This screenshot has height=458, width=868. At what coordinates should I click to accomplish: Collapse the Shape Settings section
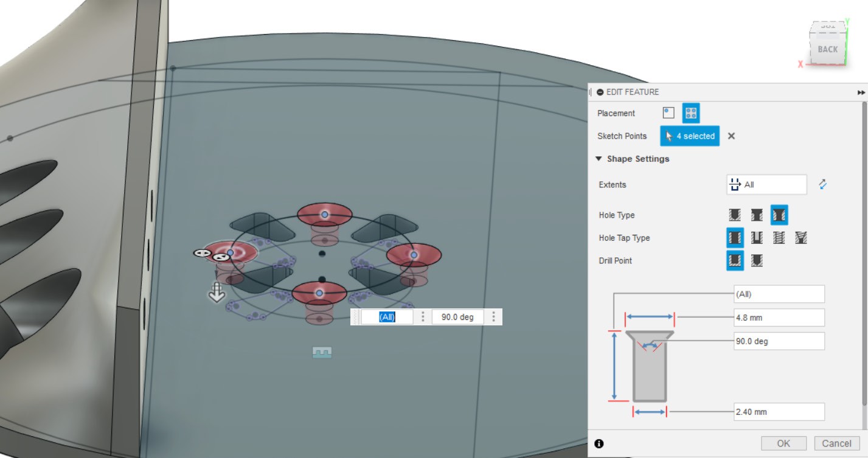(599, 159)
